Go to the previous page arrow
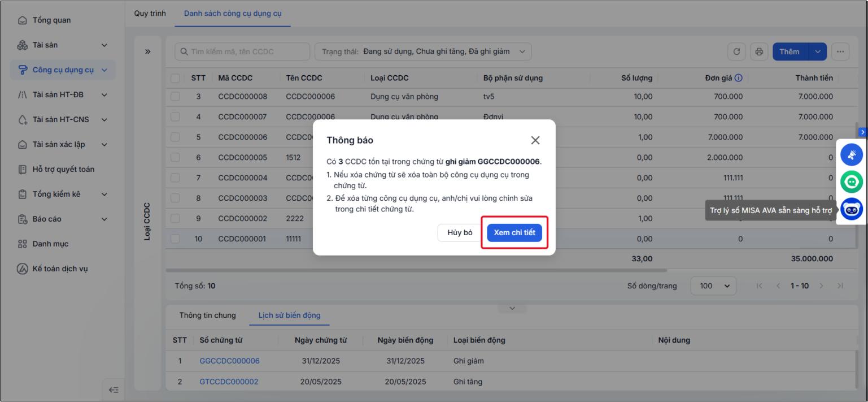 (778, 286)
